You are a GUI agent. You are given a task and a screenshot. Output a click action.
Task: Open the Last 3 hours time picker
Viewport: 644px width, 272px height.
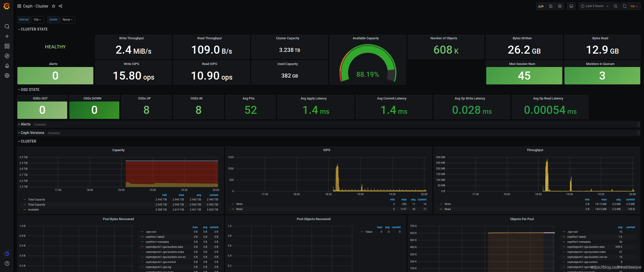[x=595, y=6]
